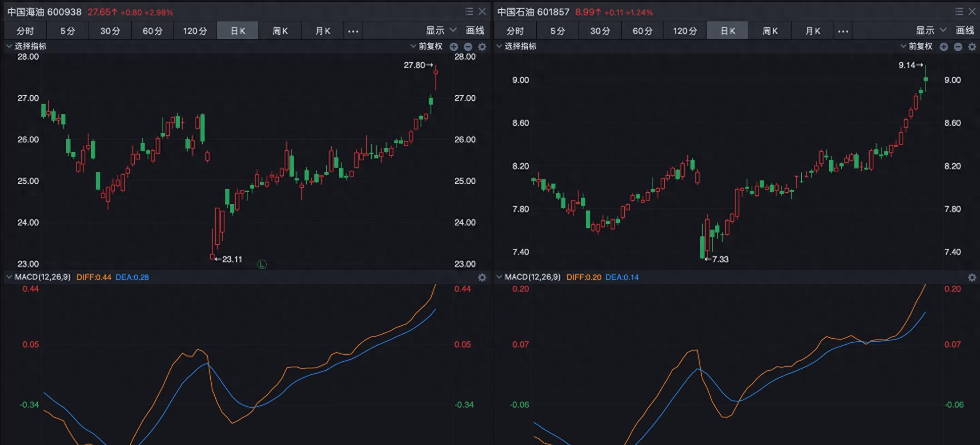The height and width of the screenshot is (445, 980).
Task: Select 周K tab in 中国海油 panel
Action: click(280, 31)
